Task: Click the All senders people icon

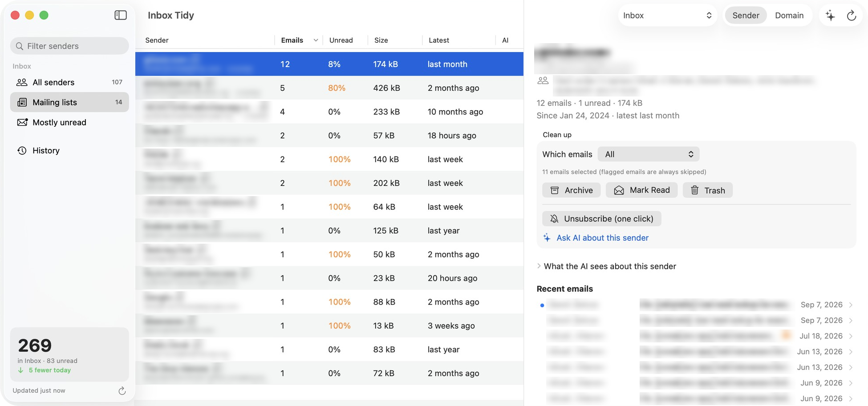Action: pyautogui.click(x=22, y=82)
